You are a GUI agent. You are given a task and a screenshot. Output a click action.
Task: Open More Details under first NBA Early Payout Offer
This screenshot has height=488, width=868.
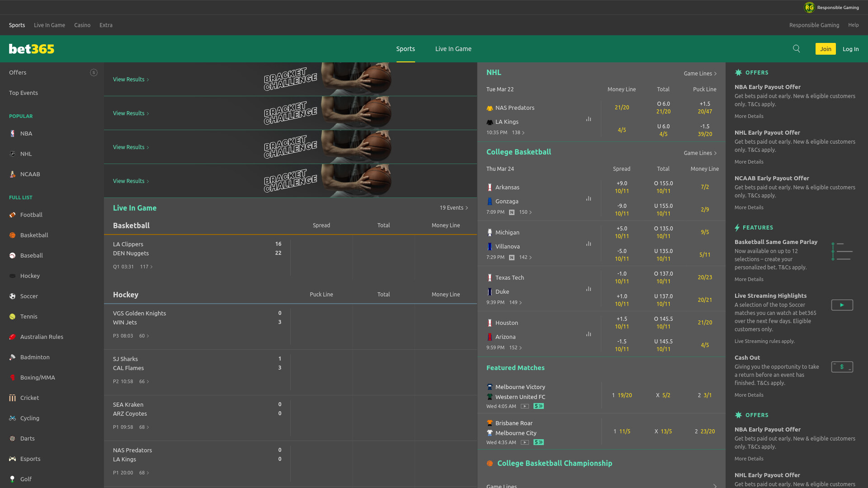[749, 116]
